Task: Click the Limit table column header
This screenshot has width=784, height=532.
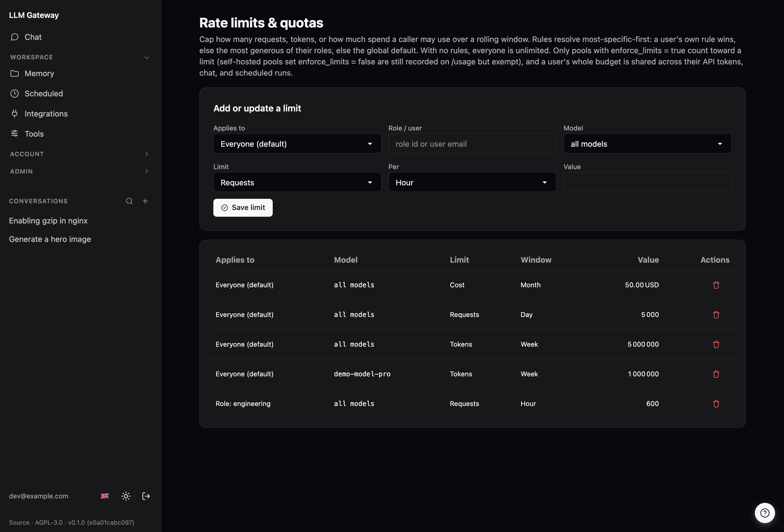Action: point(459,260)
